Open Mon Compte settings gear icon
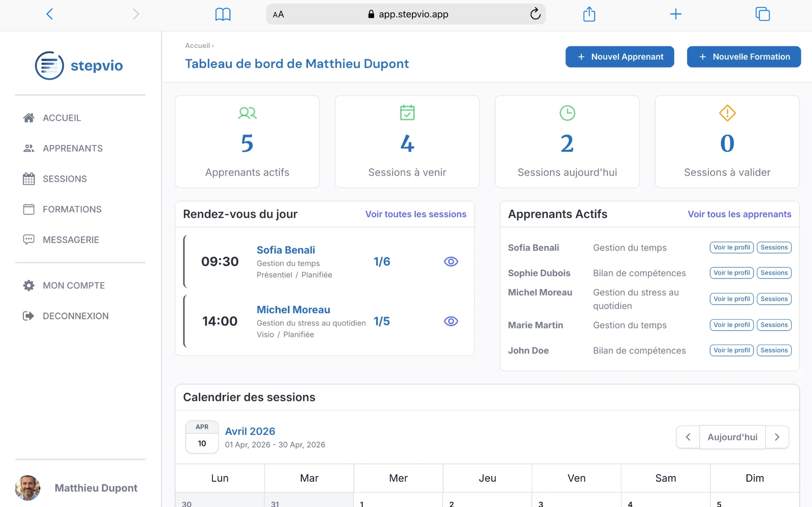 coord(29,285)
